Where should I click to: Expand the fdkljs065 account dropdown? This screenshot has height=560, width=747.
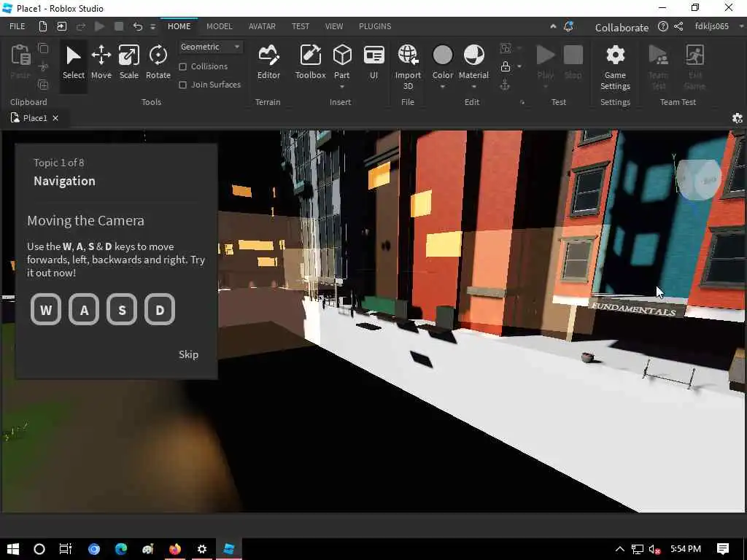coord(741,27)
